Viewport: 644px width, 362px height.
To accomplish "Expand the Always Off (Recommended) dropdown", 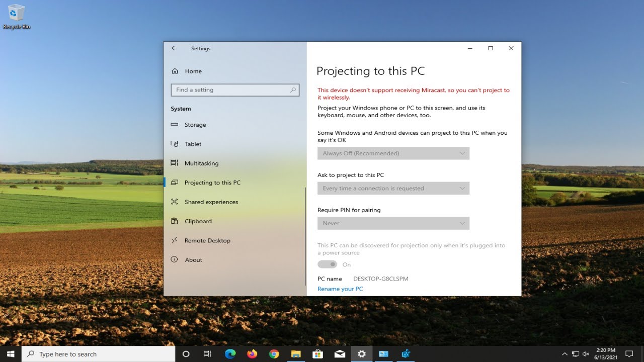I will tap(393, 153).
